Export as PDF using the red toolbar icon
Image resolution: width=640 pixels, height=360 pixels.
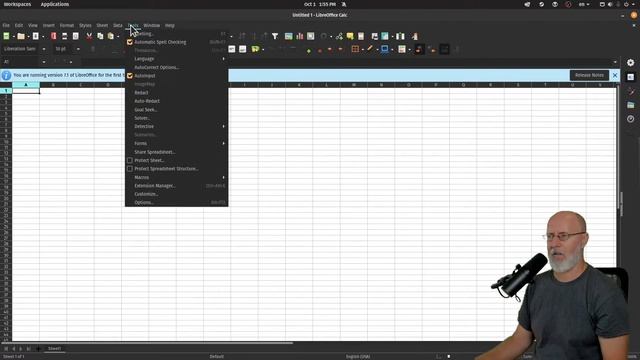coord(53,36)
